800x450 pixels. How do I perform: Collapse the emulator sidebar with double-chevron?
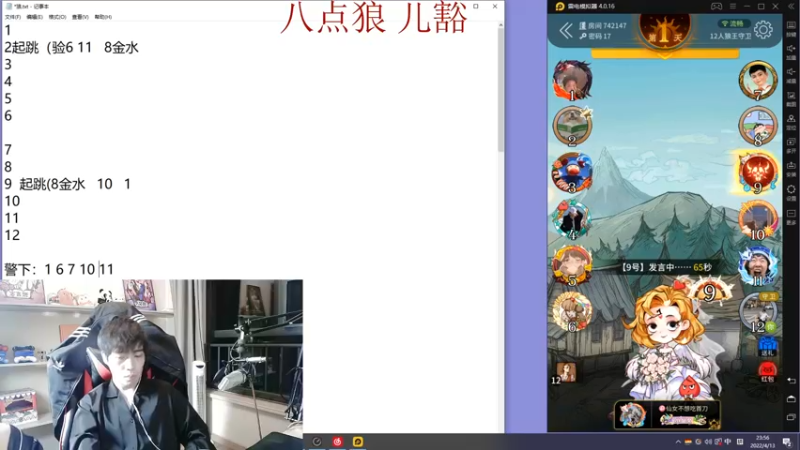point(791,6)
